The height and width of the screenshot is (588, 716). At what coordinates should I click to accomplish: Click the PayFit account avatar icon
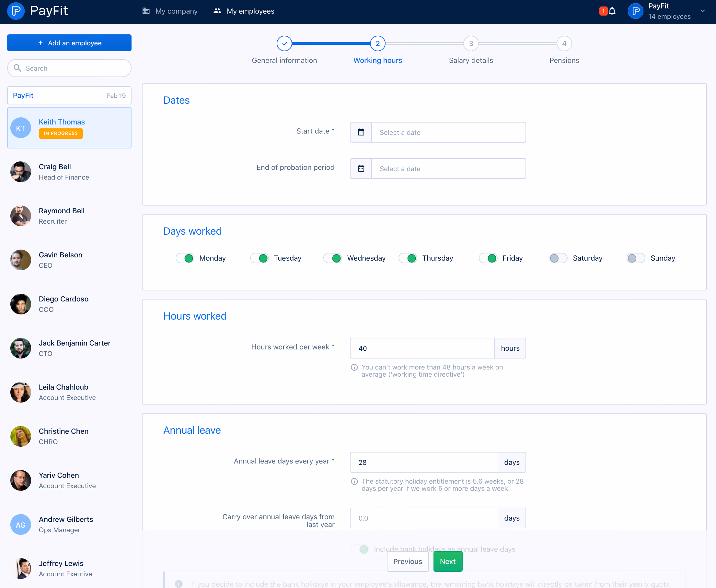[635, 11]
